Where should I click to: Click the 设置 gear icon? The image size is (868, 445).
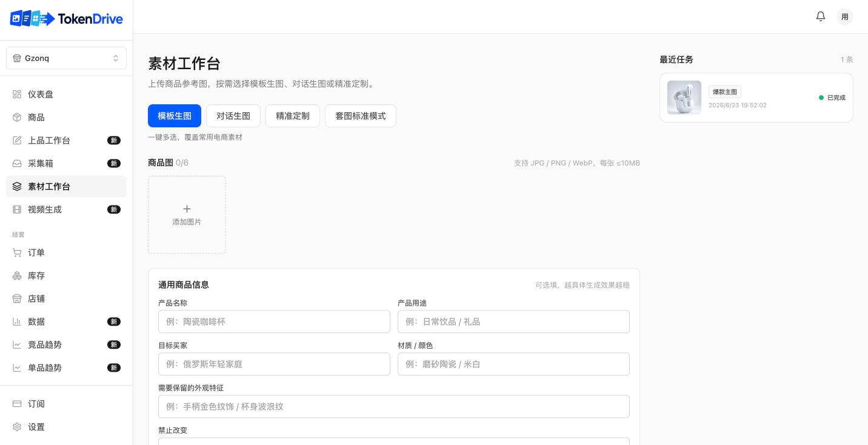(17, 427)
